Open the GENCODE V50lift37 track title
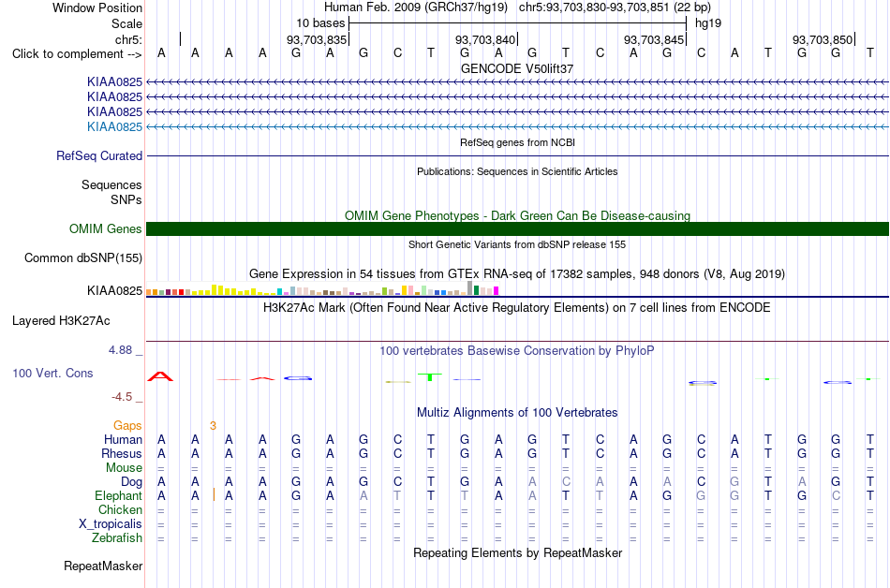Screen dimensions: 890x588 [517, 68]
